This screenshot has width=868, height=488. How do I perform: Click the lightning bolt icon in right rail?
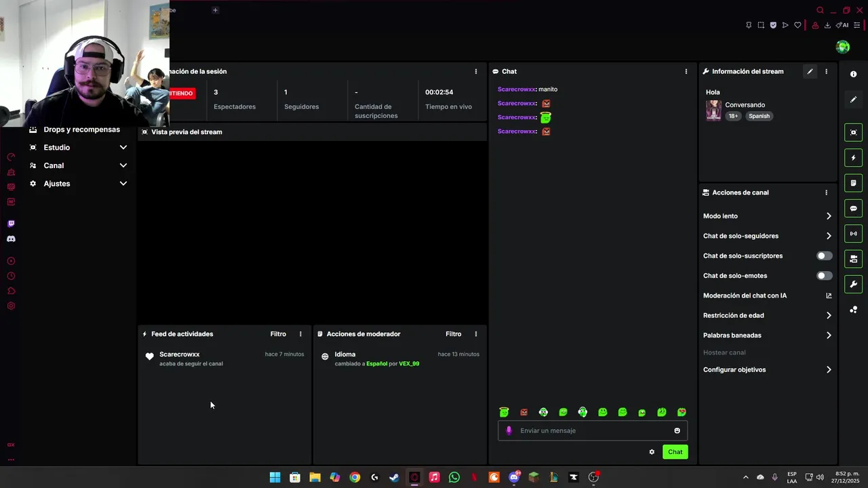(854, 158)
